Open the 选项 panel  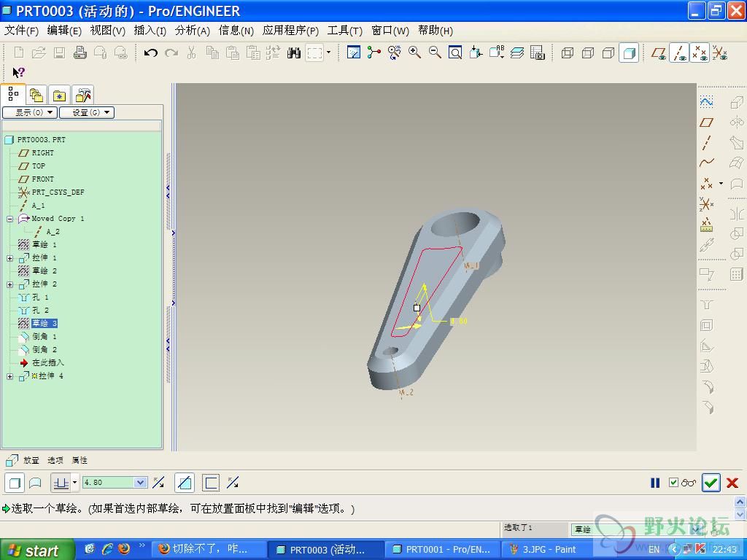point(55,461)
